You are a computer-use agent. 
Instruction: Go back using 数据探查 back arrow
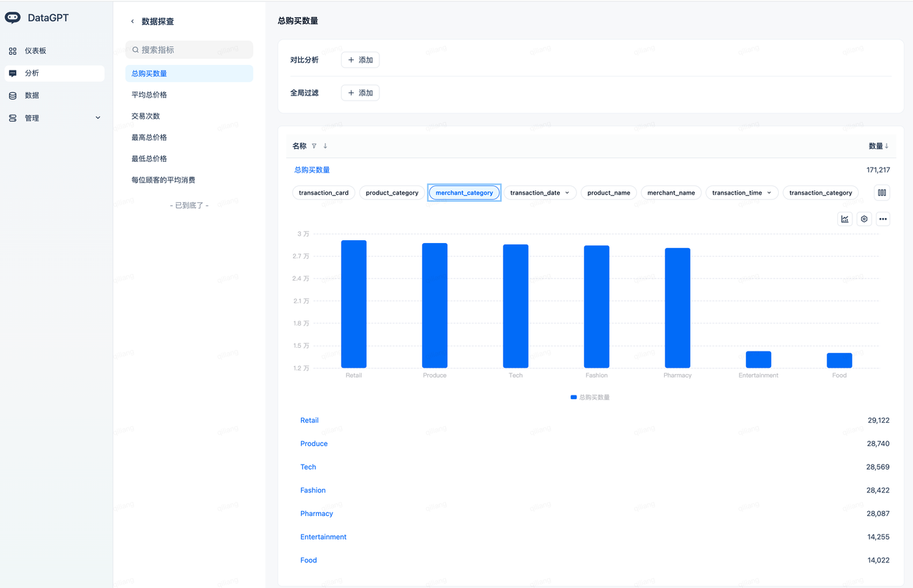click(x=133, y=21)
